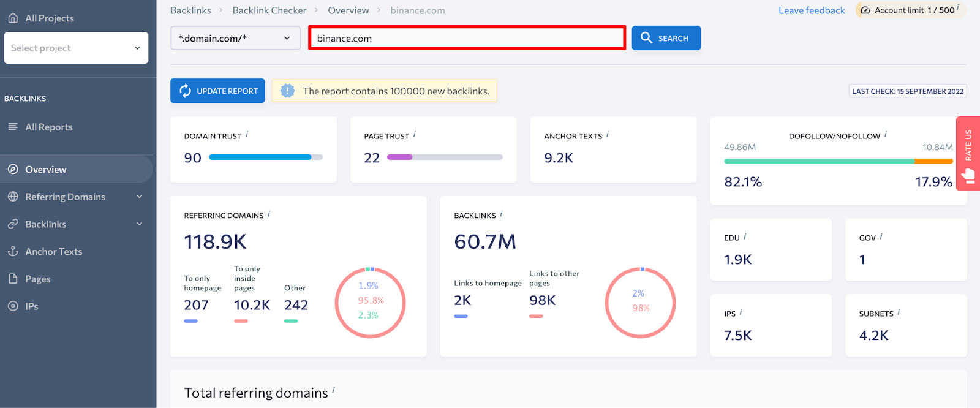Click the Referring Domains globe icon

click(13, 197)
